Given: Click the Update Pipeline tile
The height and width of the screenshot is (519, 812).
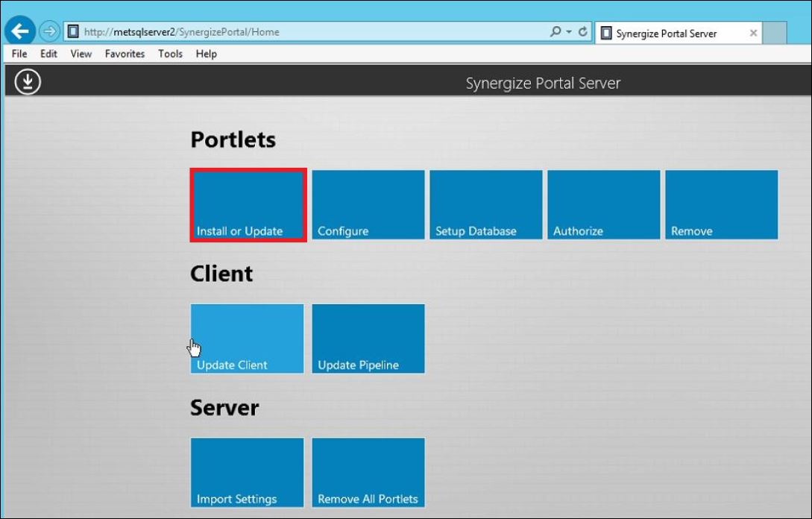Looking at the screenshot, I should 368,339.
